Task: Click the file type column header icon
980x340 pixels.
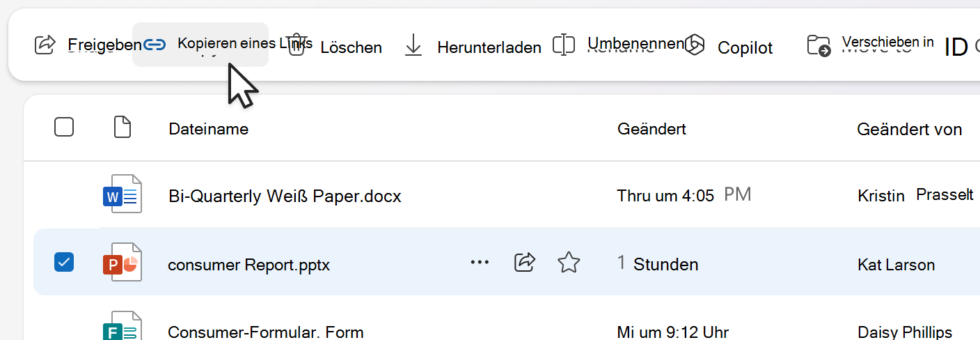Action: 122,127
